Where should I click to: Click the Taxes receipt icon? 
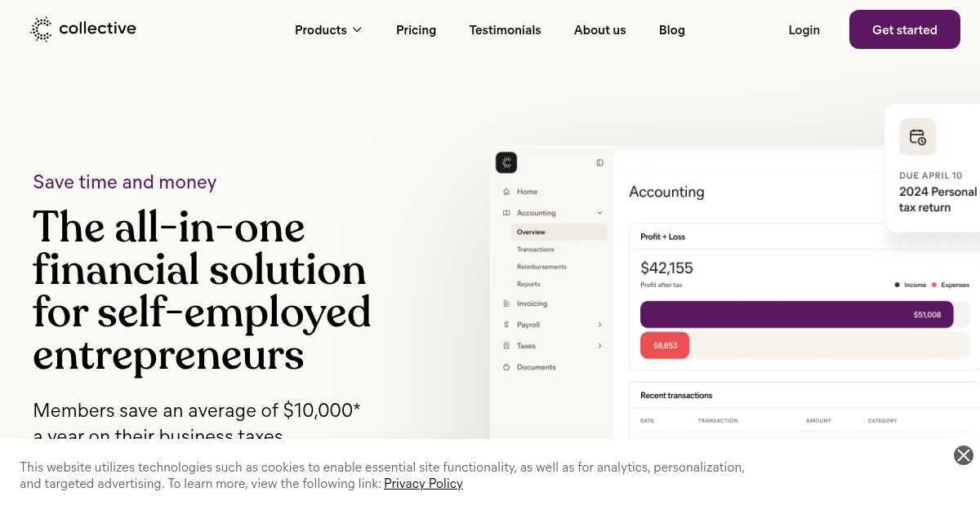(506, 346)
